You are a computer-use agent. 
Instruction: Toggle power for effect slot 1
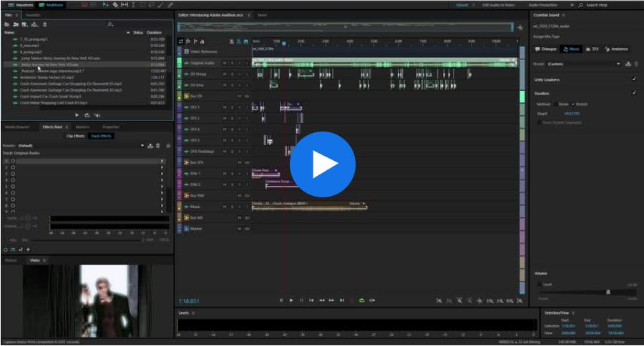(x=13, y=162)
